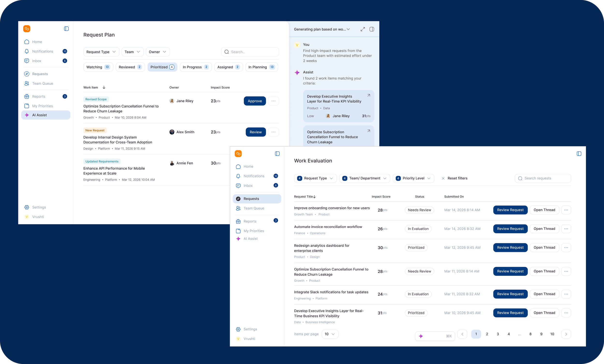Click the Search requests field
The height and width of the screenshot is (364, 604).
click(x=543, y=178)
